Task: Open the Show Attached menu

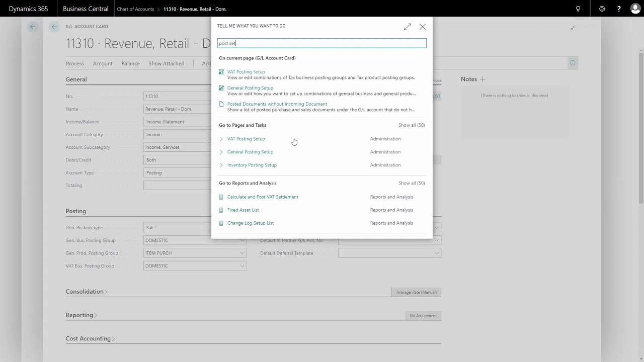Action: 167,63
